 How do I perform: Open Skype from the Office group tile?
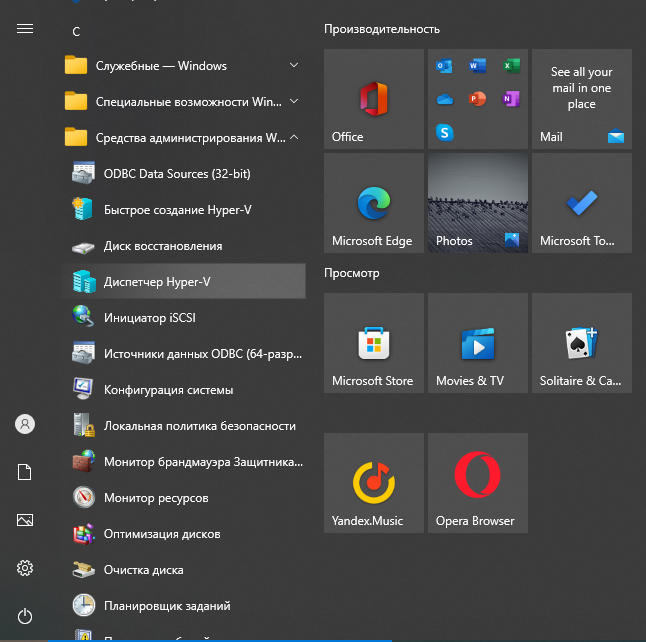[444, 133]
